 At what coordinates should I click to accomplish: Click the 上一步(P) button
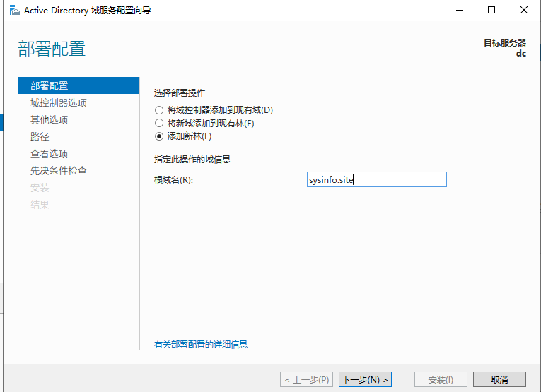pyautogui.click(x=307, y=379)
